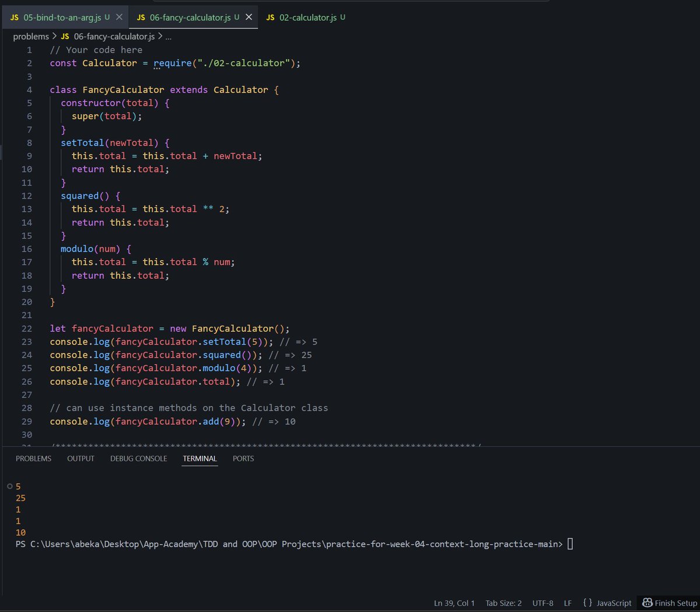Close the 06-fancy-calculator.js tab with its X icon
The image size is (700, 612).
click(x=249, y=18)
